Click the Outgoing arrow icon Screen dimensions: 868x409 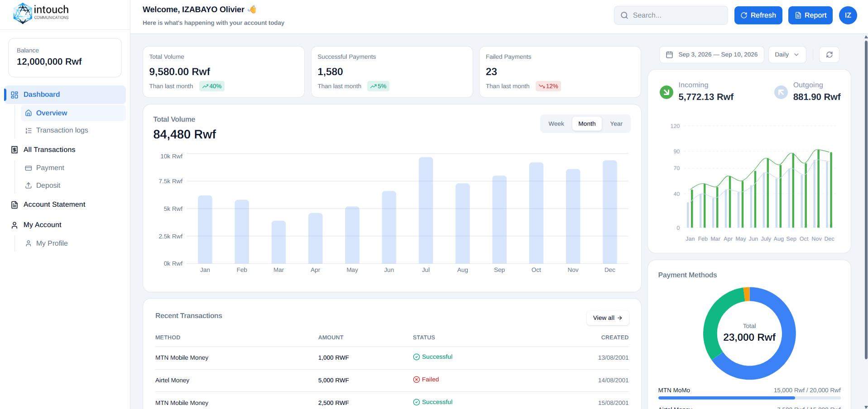(781, 92)
